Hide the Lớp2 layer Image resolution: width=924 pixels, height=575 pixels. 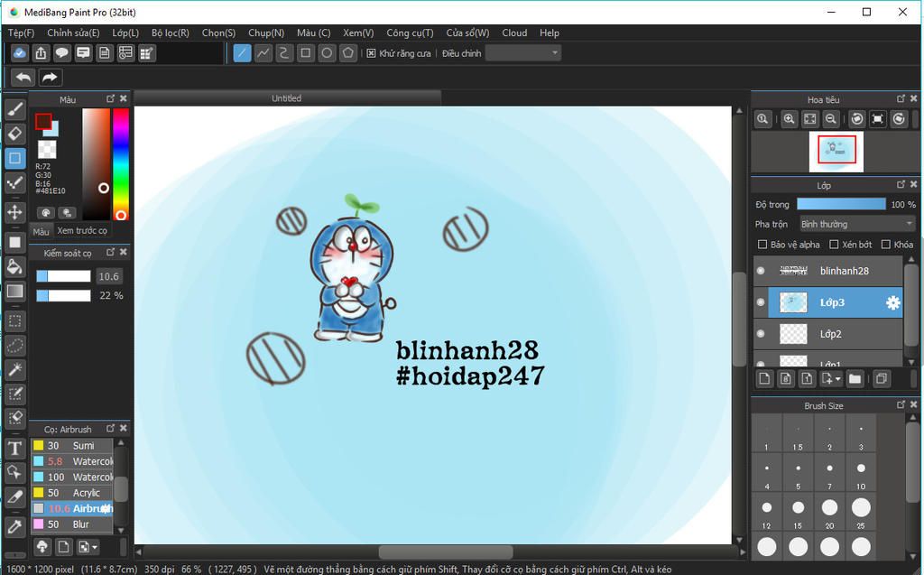point(761,334)
